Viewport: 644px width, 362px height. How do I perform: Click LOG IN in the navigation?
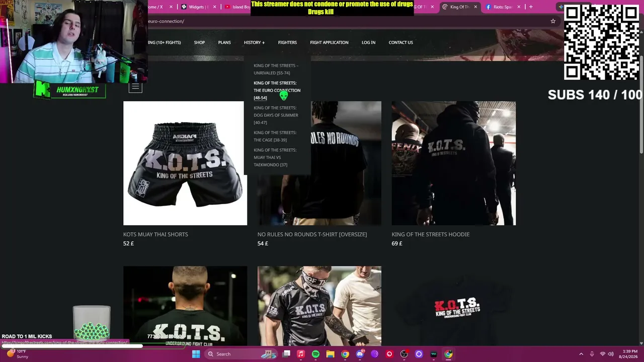(368, 42)
